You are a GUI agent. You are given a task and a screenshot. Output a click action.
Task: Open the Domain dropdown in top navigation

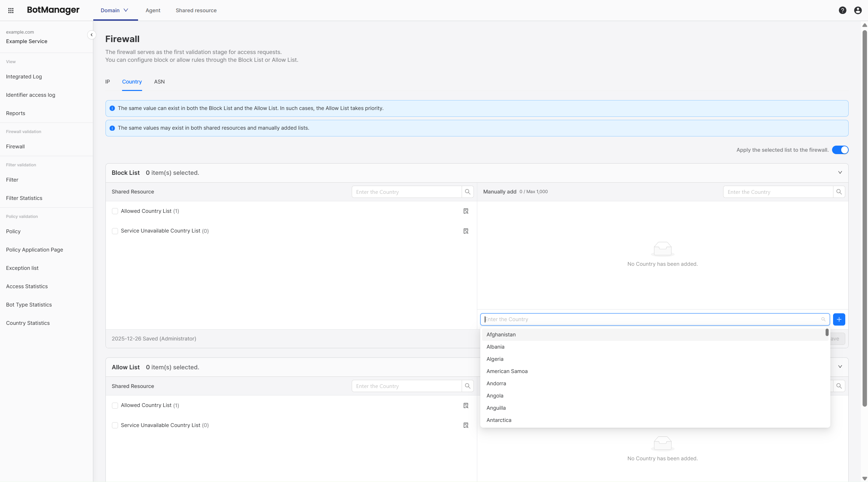(x=114, y=11)
